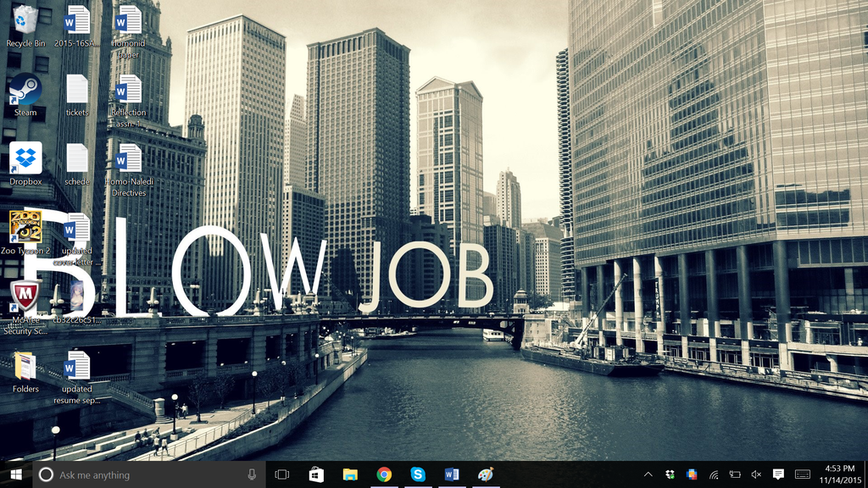Activate Cortana's microphone
The height and width of the screenshot is (488, 868).
(252, 474)
